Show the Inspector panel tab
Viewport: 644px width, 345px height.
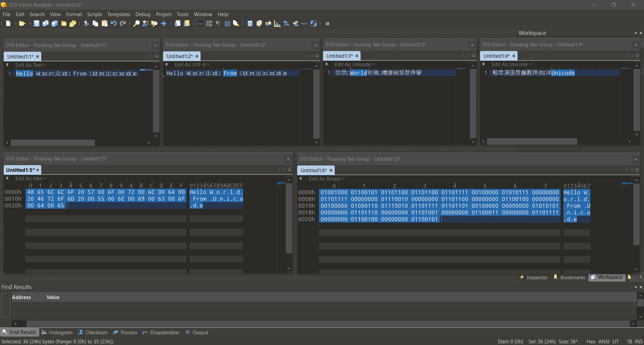coord(534,277)
